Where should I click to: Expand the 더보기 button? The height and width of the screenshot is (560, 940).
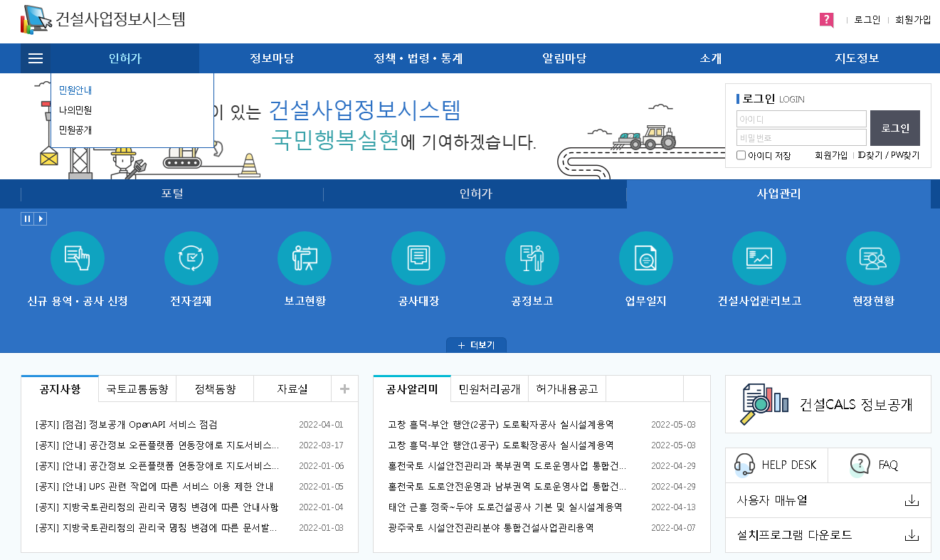click(476, 345)
